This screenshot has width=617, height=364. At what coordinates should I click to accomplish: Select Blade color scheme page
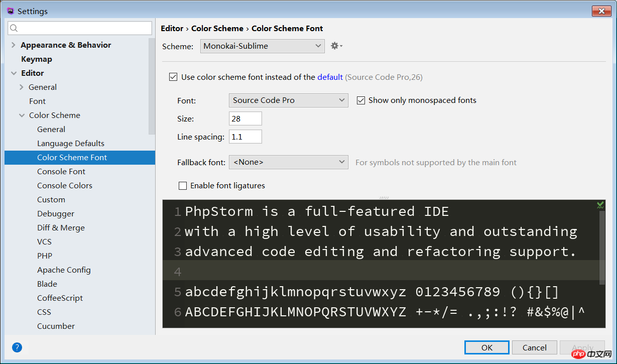coord(47,284)
